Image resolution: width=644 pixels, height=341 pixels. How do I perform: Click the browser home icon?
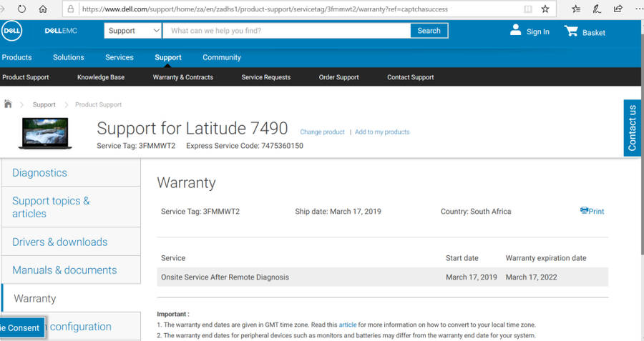(x=43, y=9)
